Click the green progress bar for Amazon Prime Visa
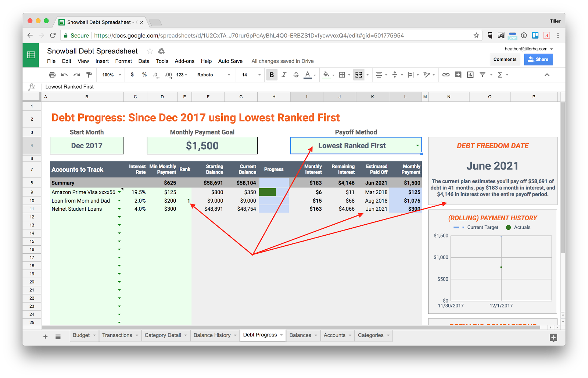 [267, 192]
